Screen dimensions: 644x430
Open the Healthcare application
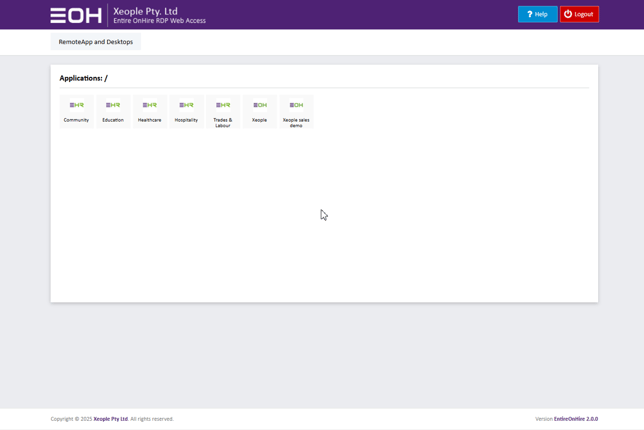(x=150, y=112)
